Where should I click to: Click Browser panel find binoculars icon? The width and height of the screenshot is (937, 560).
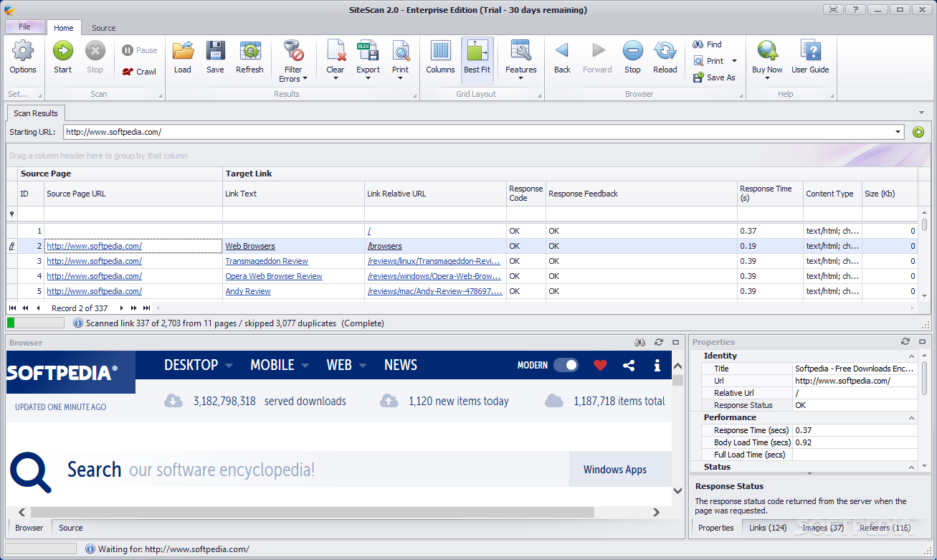pyautogui.click(x=641, y=343)
